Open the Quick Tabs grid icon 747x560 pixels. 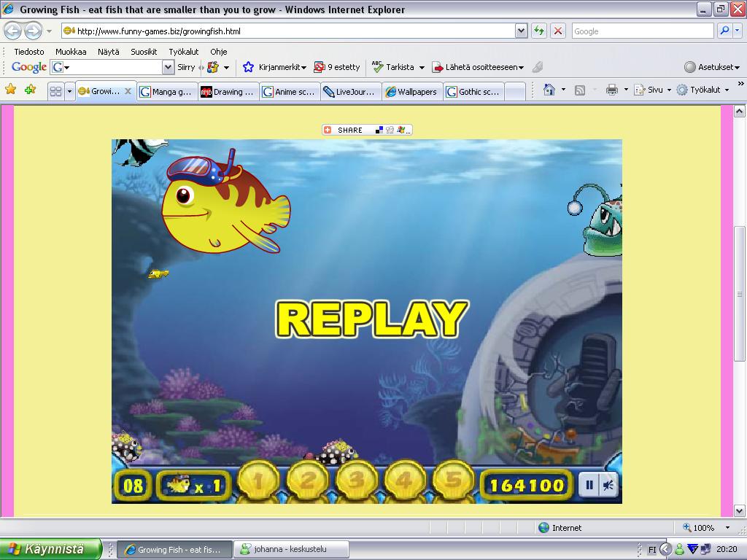point(55,91)
